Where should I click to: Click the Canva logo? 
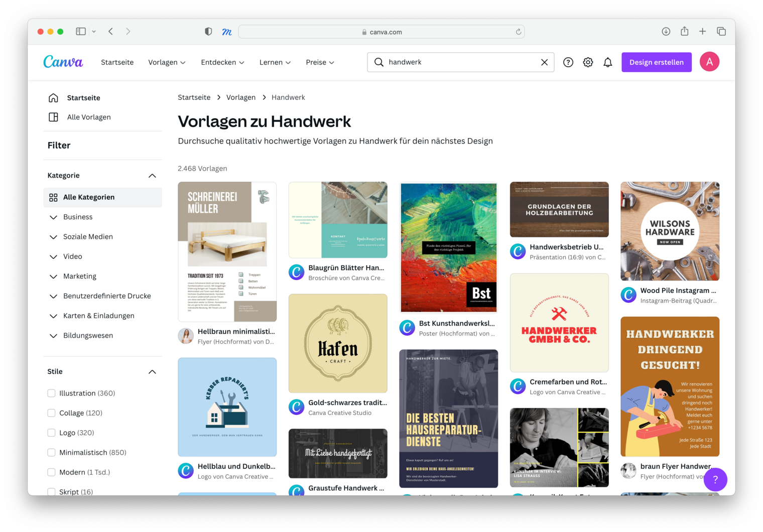[63, 62]
